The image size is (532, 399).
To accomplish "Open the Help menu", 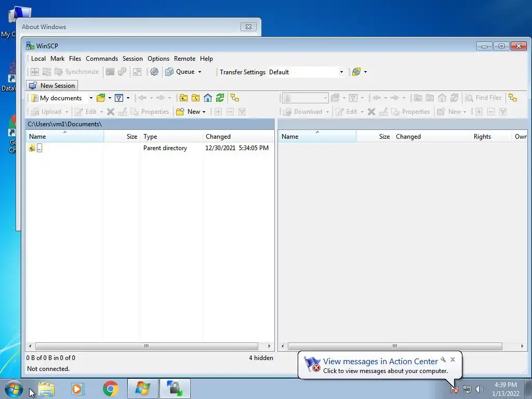I will 206,59.
